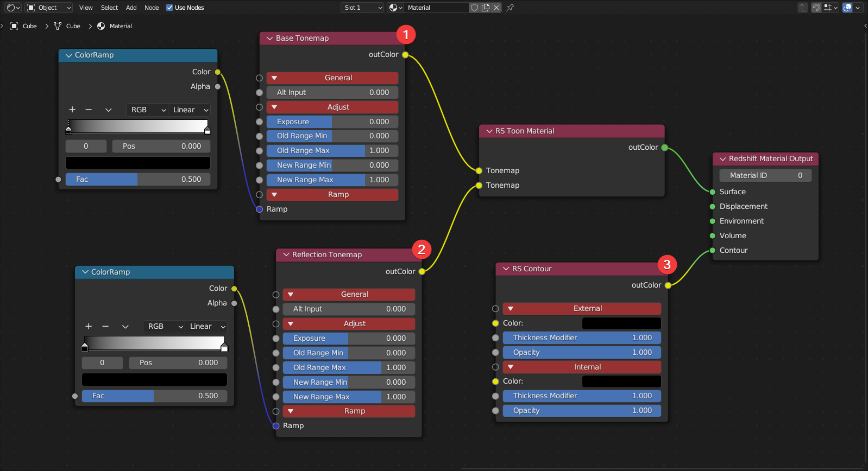
Task: Click the Material ID field in output node
Action: [765, 175]
